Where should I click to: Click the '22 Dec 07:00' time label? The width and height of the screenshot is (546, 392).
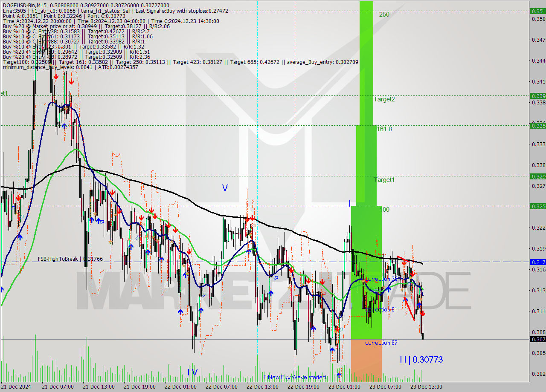pyautogui.click(x=221, y=387)
